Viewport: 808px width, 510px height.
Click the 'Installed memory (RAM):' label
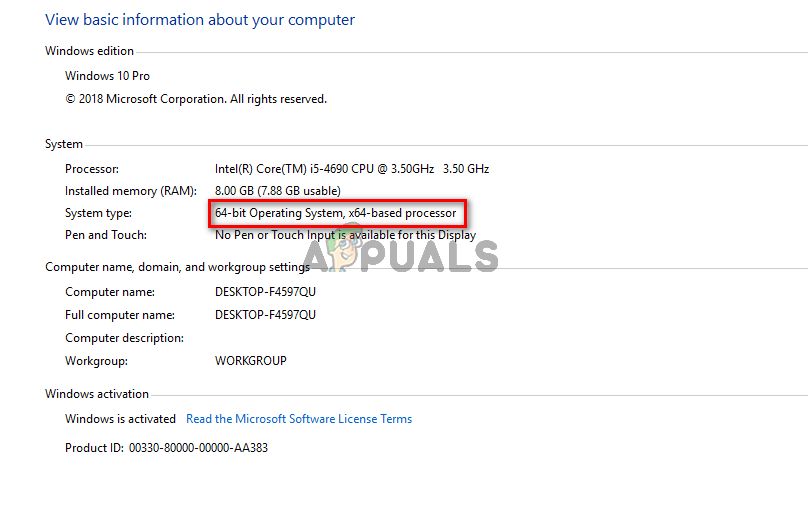tap(131, 191)
